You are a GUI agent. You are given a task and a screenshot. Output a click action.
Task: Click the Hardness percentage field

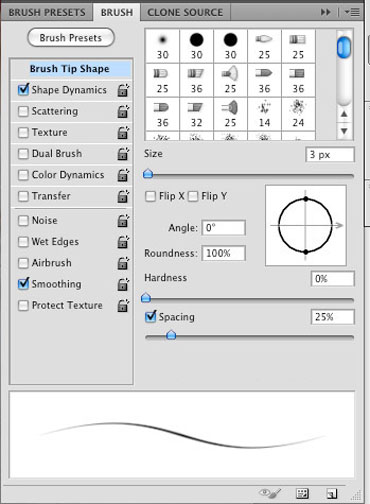point(332,279)
